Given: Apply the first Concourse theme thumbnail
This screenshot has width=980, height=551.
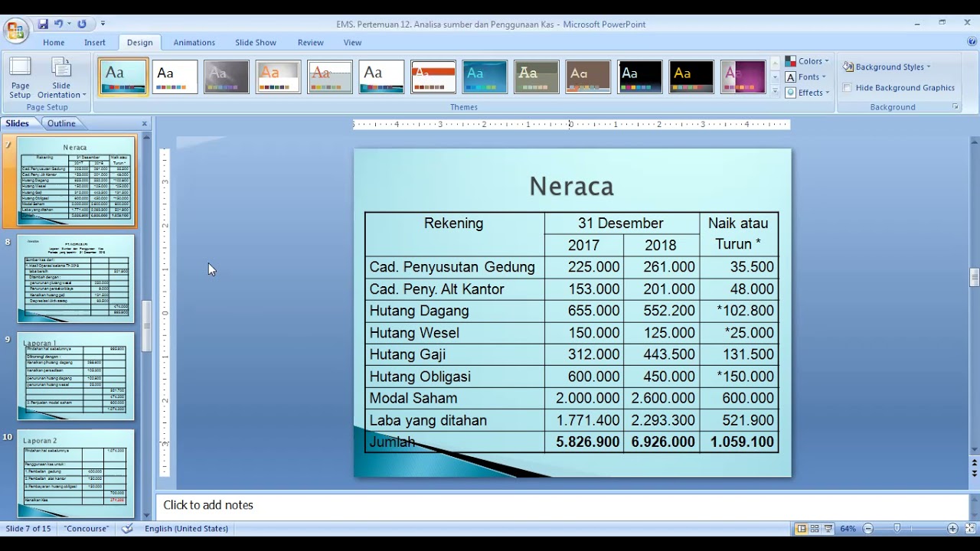Looking at the screenshot, I should pyautogui.click(x=123, y=77).
